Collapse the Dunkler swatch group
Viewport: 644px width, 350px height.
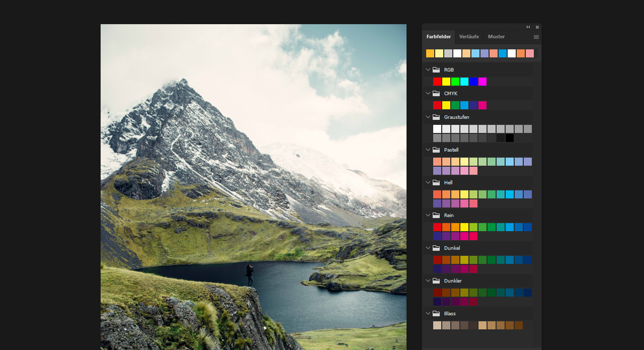pyautogui.click(x=428, y=281)
